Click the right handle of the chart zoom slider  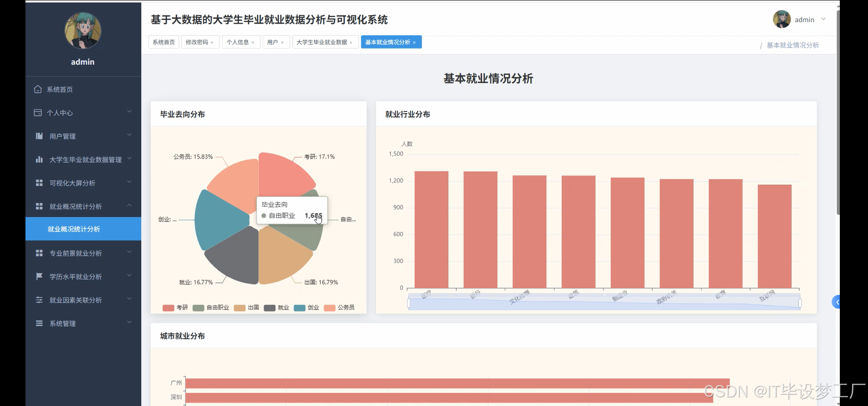(x=800, y=303)
